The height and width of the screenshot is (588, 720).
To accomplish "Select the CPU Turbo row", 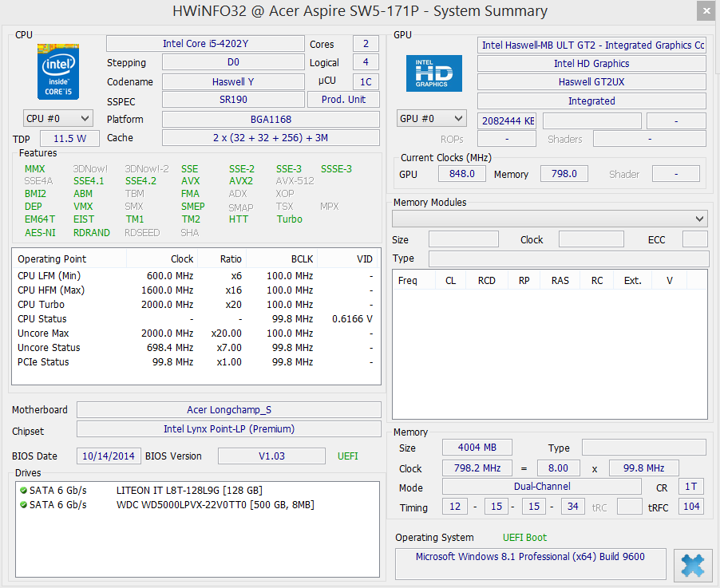I will 196,304.
